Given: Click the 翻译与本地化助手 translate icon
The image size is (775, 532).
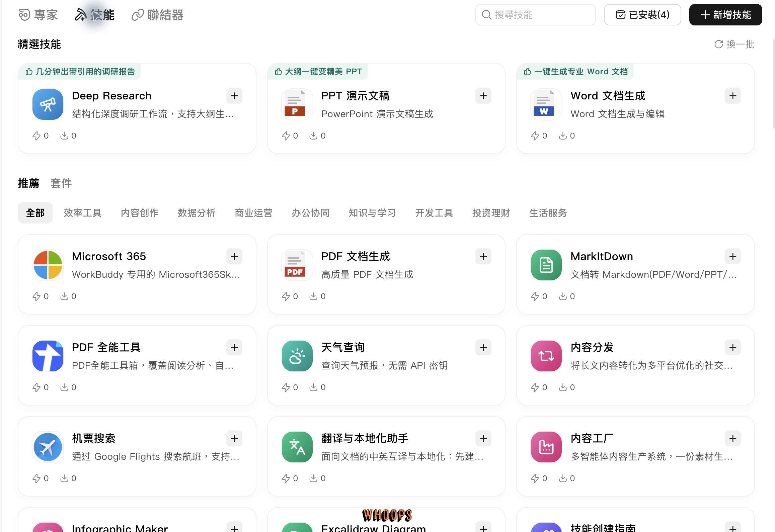Looking at the screenshot, I should [x=297, y=447].
